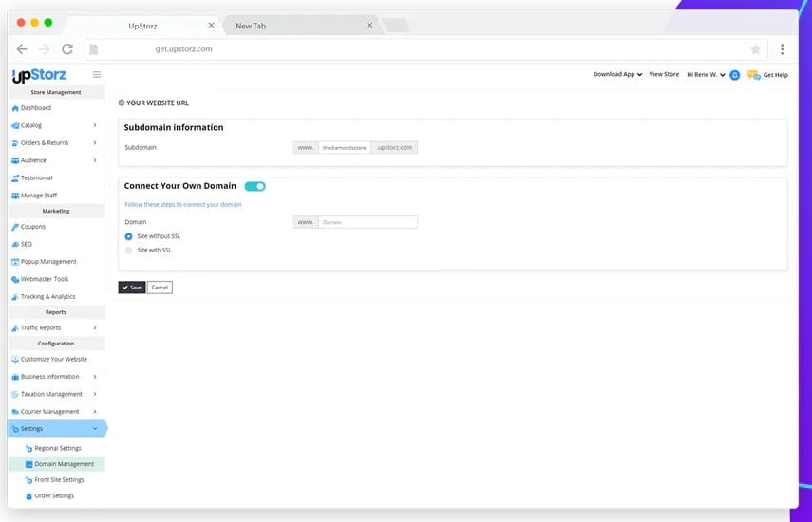The image size is (812, 522).
Task: Open Regional Settings submenu item
Action: (x=58, y=449)
